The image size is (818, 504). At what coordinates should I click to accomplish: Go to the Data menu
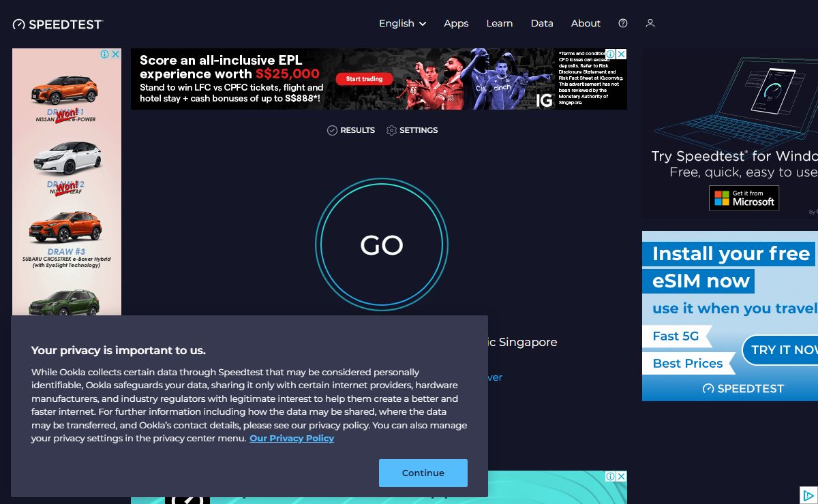tap(542, 23)
